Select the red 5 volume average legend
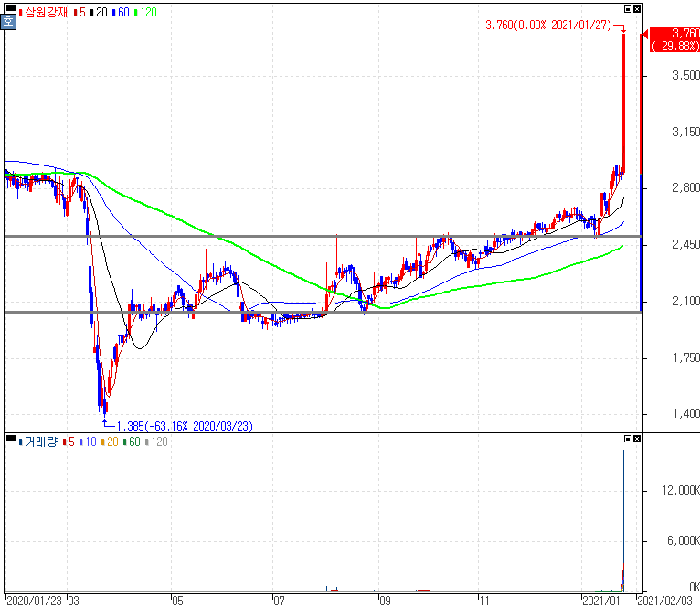700x607 pixels. click(x=69, y=442)
